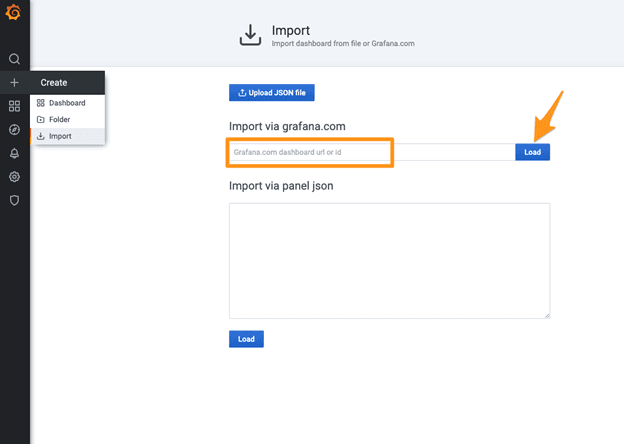This screenshot has height=444, width=624.
Task: Choose Import in the Create menu
Action: click(x=59, y=135)
